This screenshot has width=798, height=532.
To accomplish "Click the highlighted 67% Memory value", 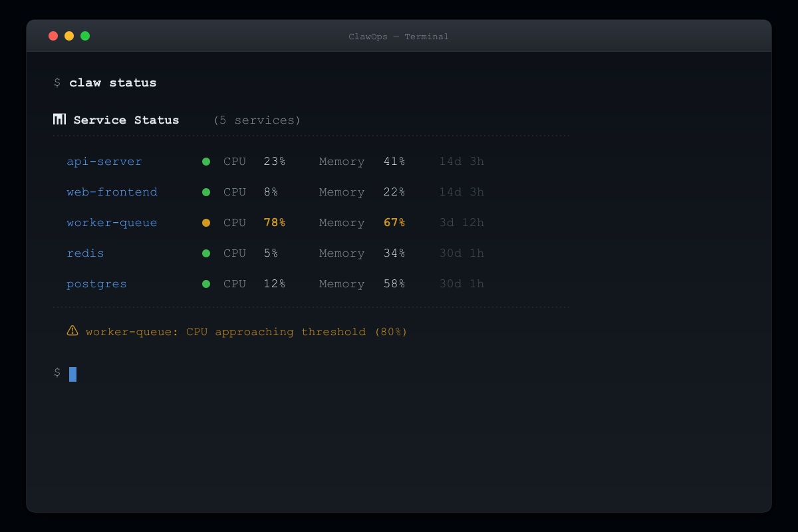I will [x=394, y=223].
